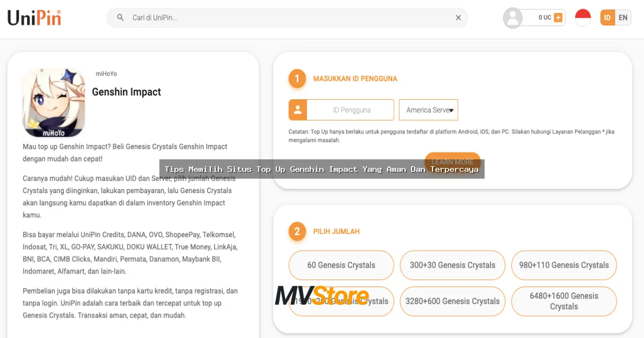
Task: Click the numbered step 1 circle icon
Action: click(297, 78)
